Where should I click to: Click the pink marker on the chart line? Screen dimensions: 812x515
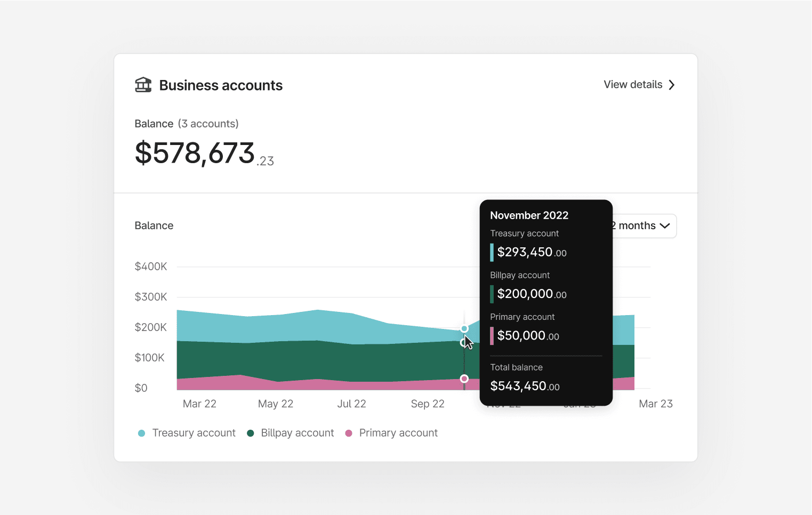464,379
